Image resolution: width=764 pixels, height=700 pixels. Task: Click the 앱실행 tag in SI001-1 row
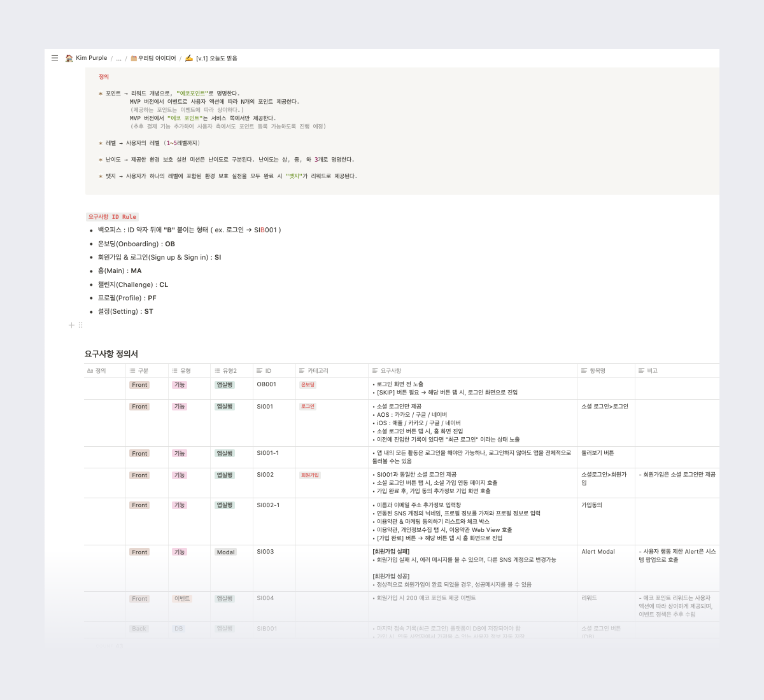pyautogui.click(x=225, y=454)
